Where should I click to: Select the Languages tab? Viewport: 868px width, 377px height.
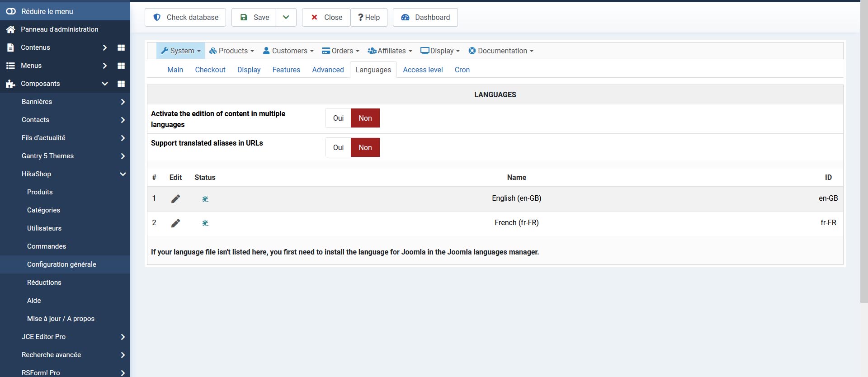[373, 70]
